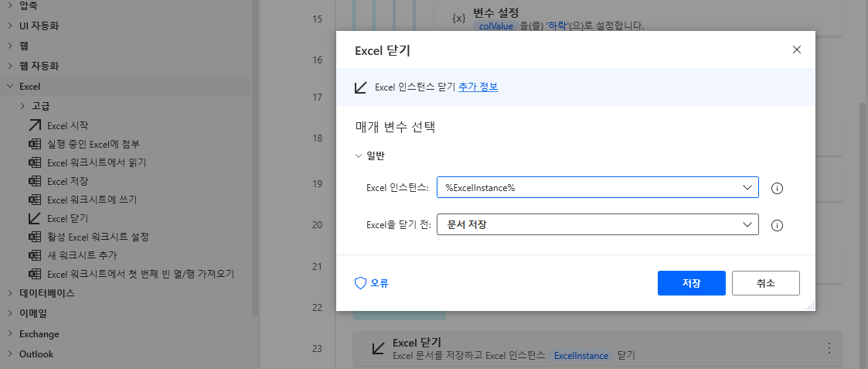This screenshot has height=369, width=868.
Task: Click the arrow icon in dialog info banner
Action: click(x=360, y=87)
